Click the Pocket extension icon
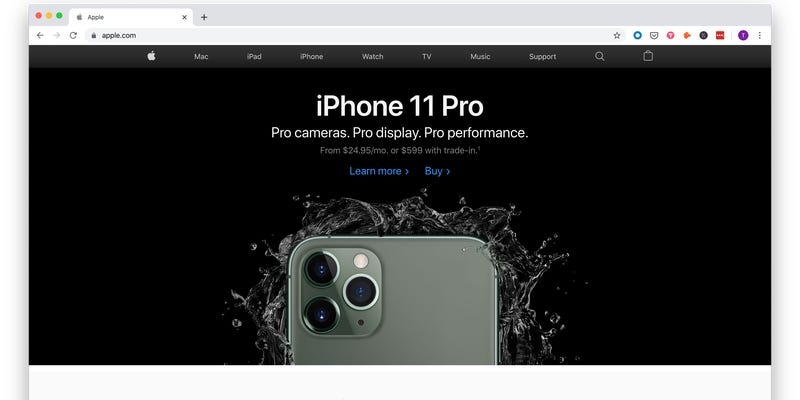800x400 pixels. (654, 35)
